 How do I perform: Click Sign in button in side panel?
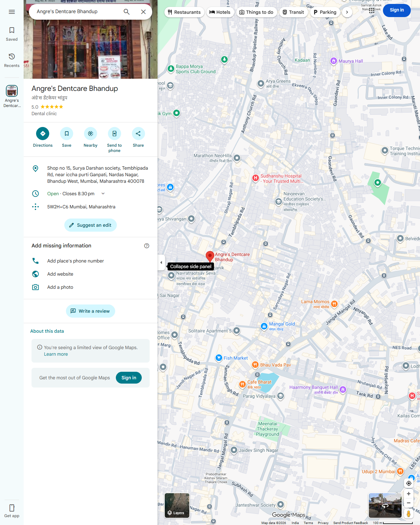[x=129, y=378]
